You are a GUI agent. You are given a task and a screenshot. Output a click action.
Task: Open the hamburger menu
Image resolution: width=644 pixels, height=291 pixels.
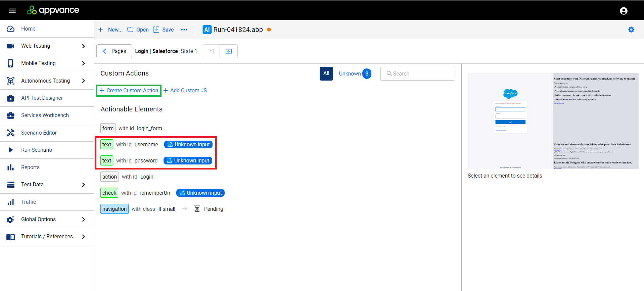tap(12, 11)
